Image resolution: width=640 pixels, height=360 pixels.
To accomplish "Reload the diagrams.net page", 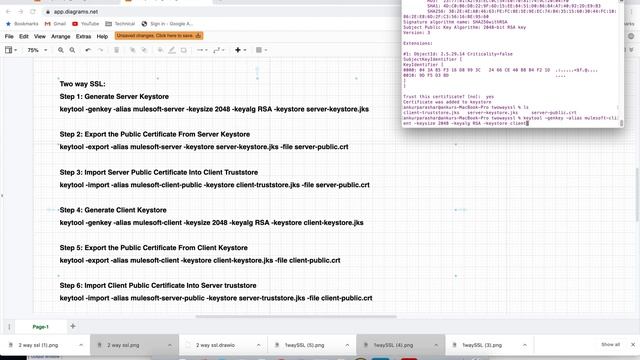I will click(x=33, y=12).
